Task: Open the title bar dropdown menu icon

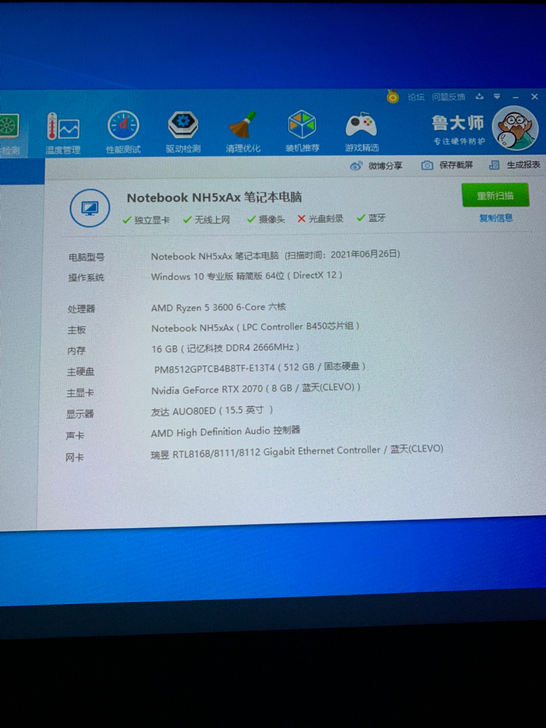Action: pyautogui.click(x=497, y=97)
